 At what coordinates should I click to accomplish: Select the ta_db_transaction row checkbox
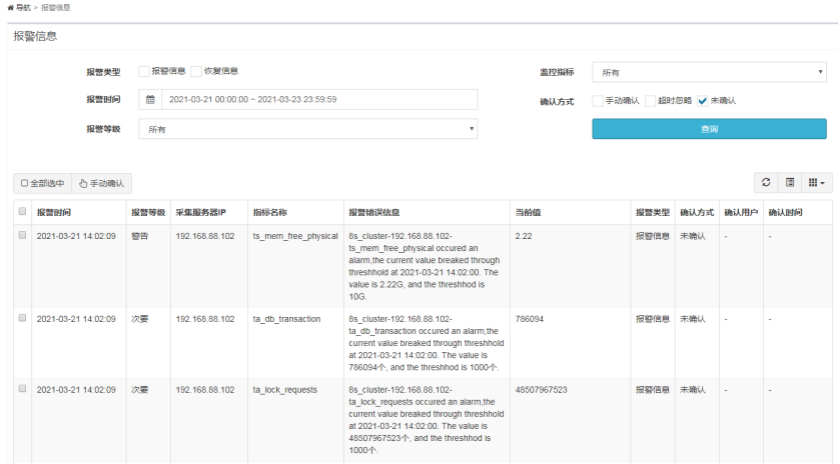[22, 318]
